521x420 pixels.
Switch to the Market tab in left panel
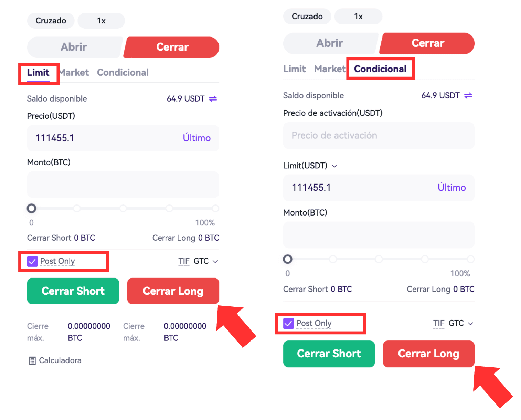point(74,73)
